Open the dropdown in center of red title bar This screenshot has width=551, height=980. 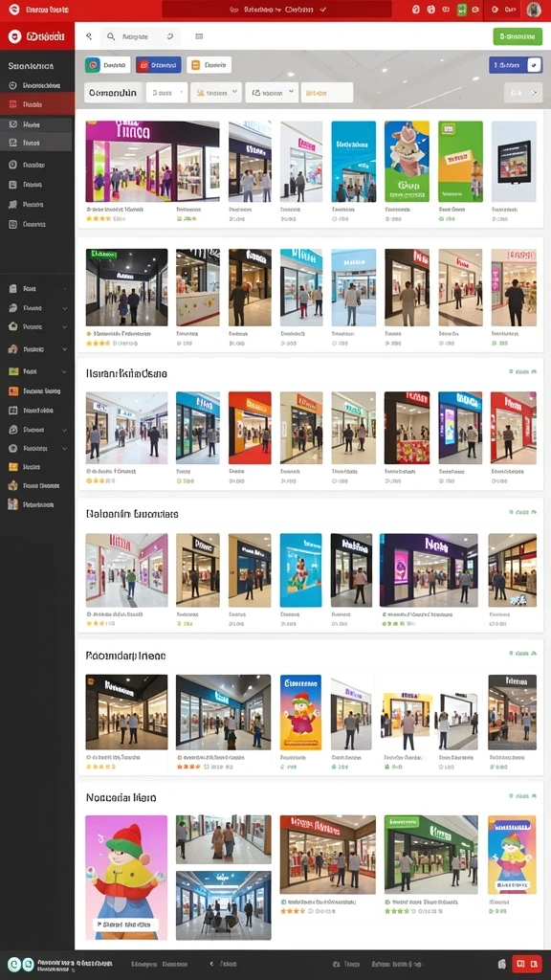276,10
